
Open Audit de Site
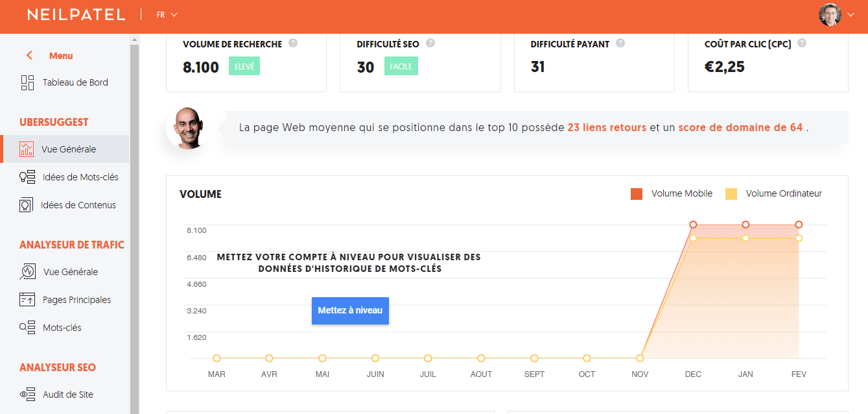[68, 395]
